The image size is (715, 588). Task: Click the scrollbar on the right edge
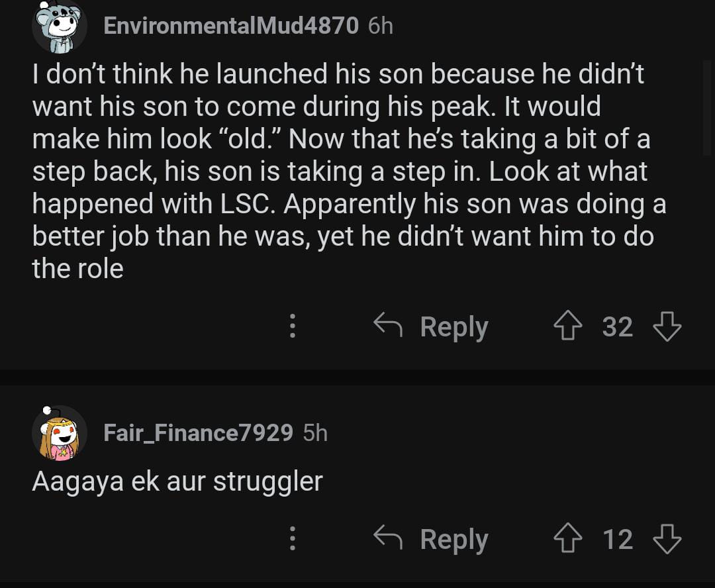706,107
